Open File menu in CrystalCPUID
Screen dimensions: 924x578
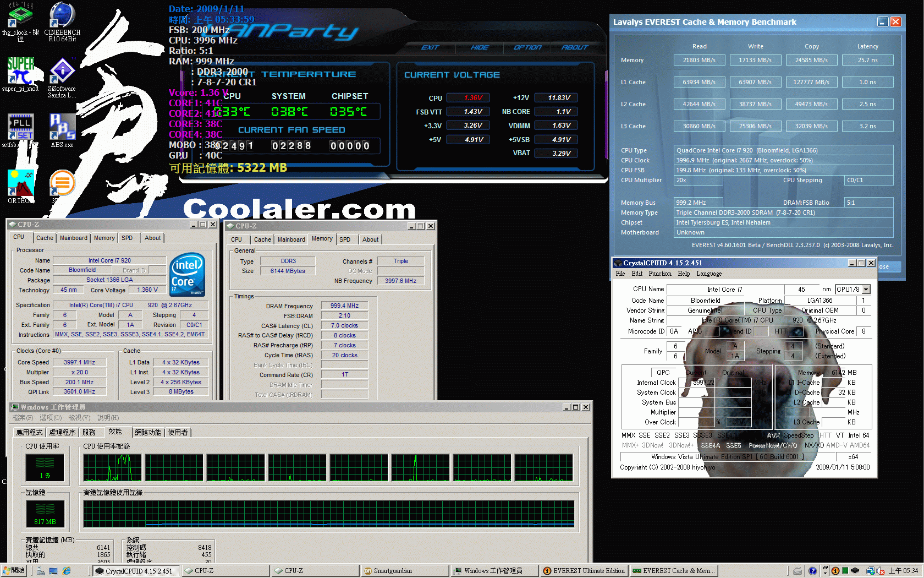[x=620, y=274]
